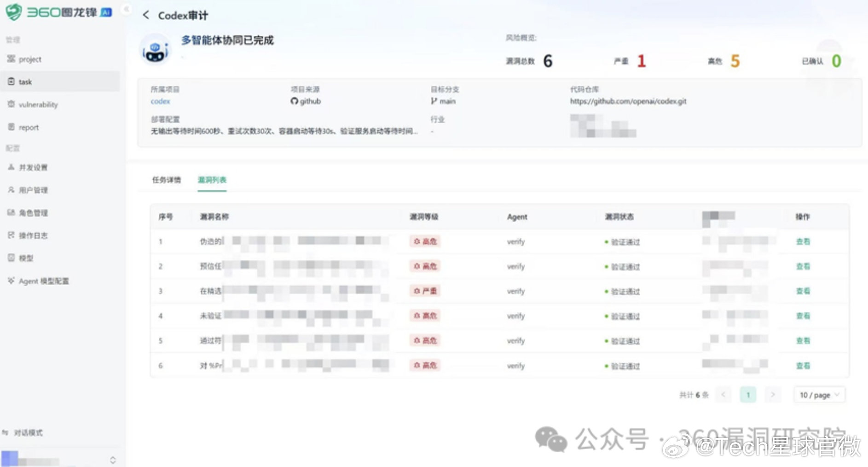Click the 高危 count 5
This screenshot has width=868, height=467.
tap(735, 61)
